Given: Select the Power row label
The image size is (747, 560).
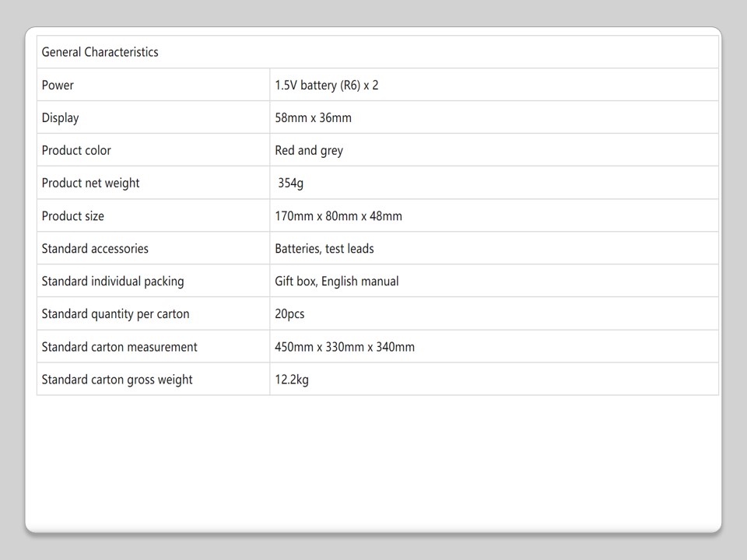Looking at the screenshot, I should (58, 86).
